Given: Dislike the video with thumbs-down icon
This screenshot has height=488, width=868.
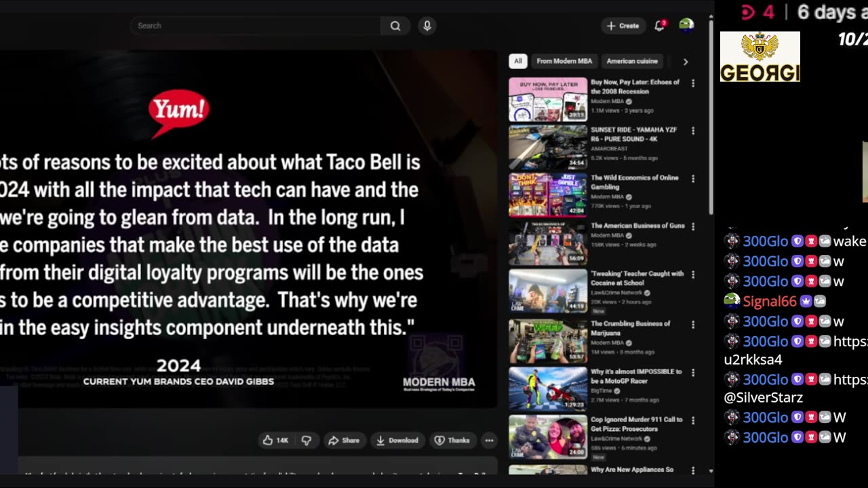Looking at the screenshot, I should click(x=307, y=441).
